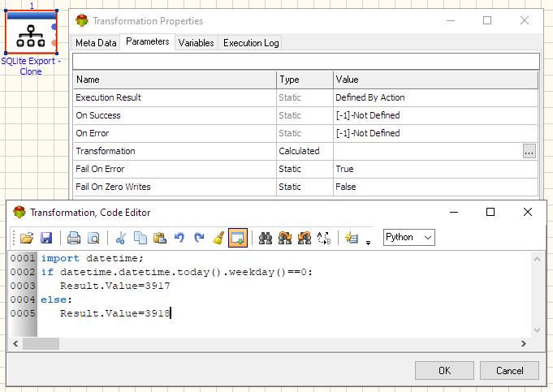The width and height of the screenshot is (553, 392).
Task: Select the On Success parameter name
Action: tap(98, 115)
